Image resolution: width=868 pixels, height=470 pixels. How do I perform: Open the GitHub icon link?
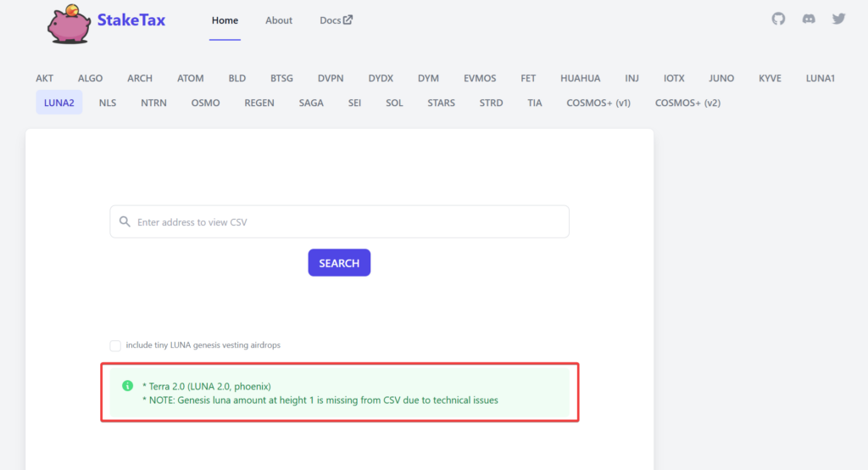point(778,19)
